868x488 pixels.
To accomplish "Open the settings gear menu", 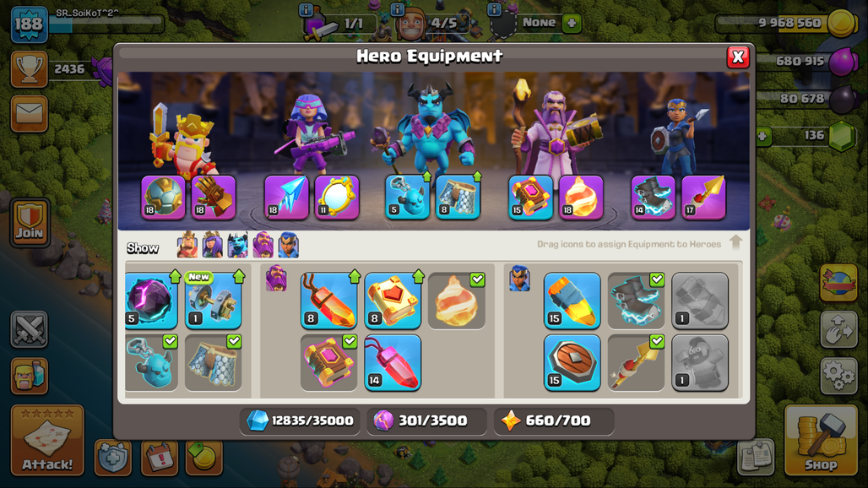I will click(x=838, y=376).
